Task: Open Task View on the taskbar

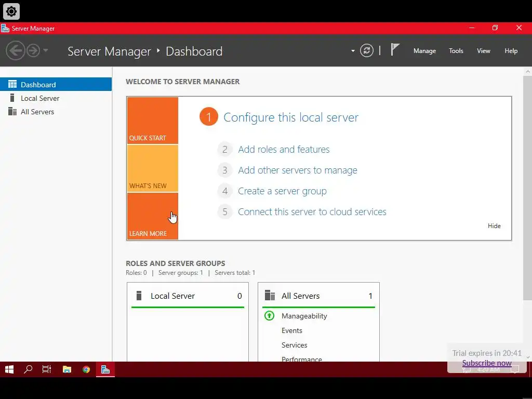Action: [46, 369]
